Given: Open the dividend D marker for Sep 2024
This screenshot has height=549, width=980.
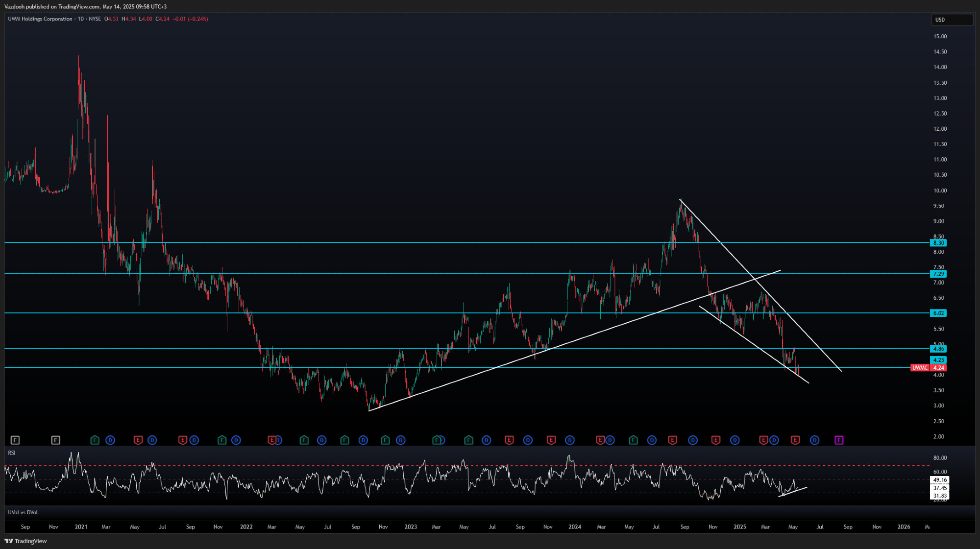Looking at the screenshot, I should (x=693, y=440).
